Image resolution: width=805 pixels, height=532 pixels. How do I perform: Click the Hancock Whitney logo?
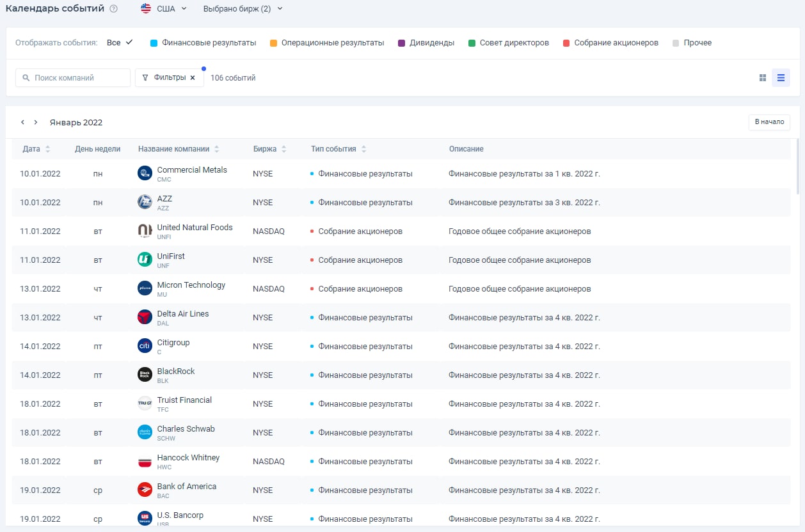point(145,461)
